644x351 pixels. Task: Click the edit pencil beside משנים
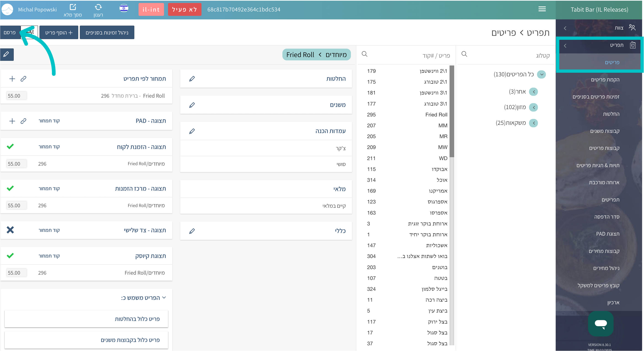[192, 105]
